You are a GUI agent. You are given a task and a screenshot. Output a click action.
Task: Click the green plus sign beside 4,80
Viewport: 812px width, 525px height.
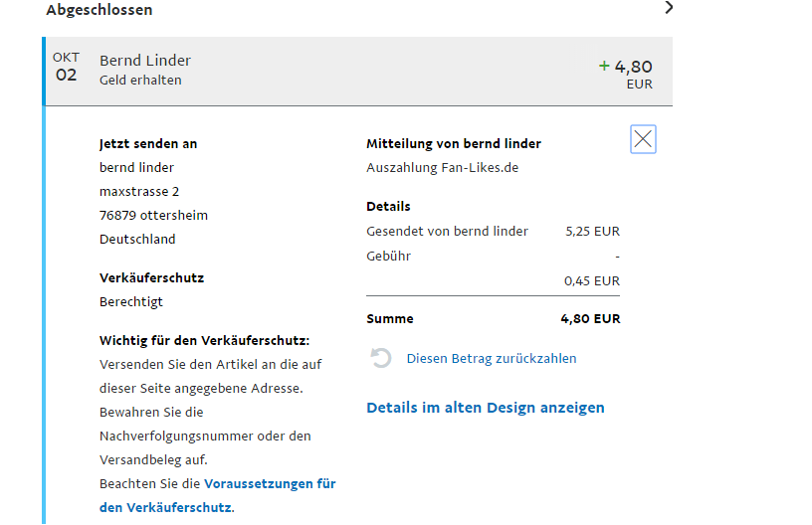click(x=603, y=66)
